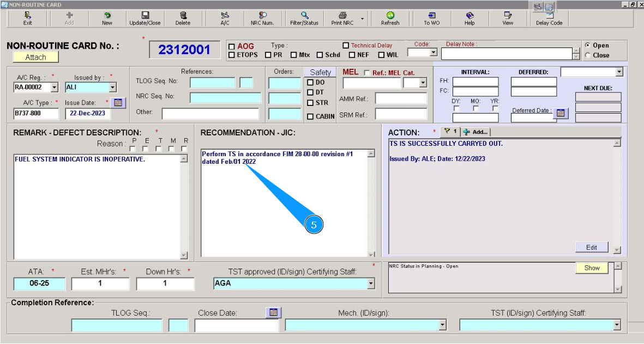Check the AOG checkbox
644x344 pixels.
pos(232,46)
